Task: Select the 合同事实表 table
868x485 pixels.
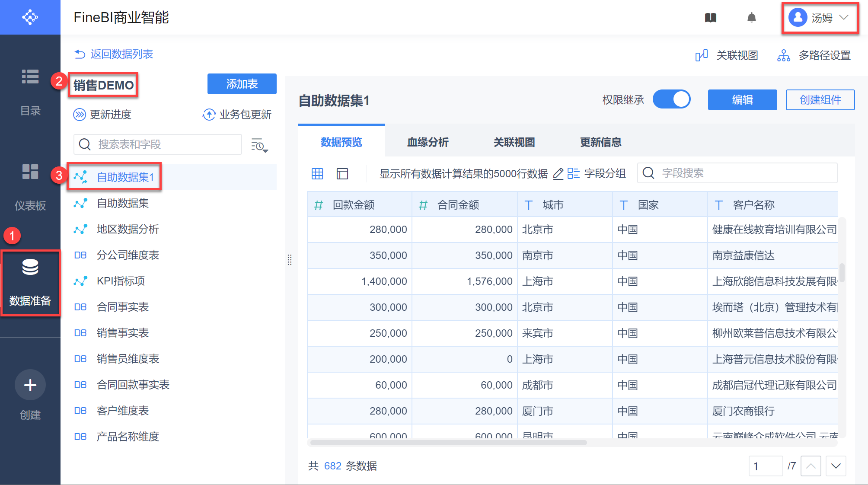Action: pos(123,307)
